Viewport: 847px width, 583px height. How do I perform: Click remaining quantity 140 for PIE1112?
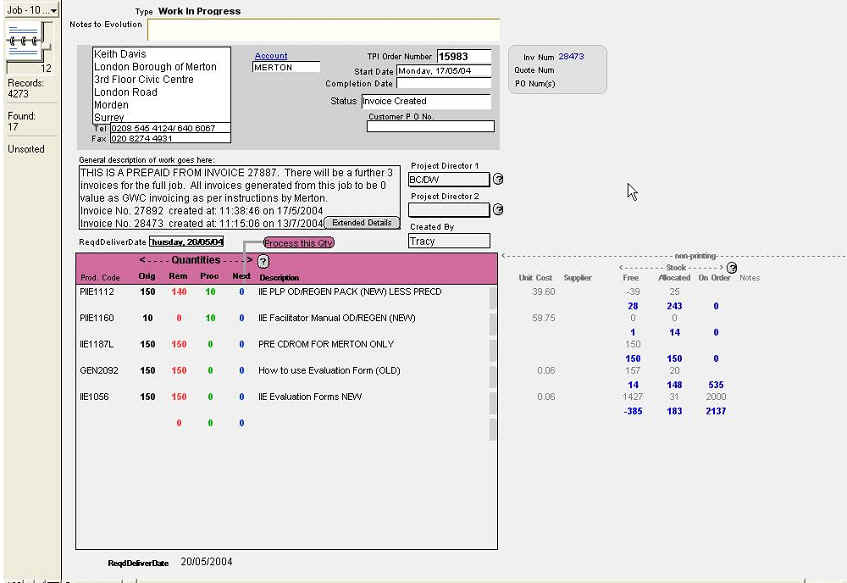click(179, 292)
